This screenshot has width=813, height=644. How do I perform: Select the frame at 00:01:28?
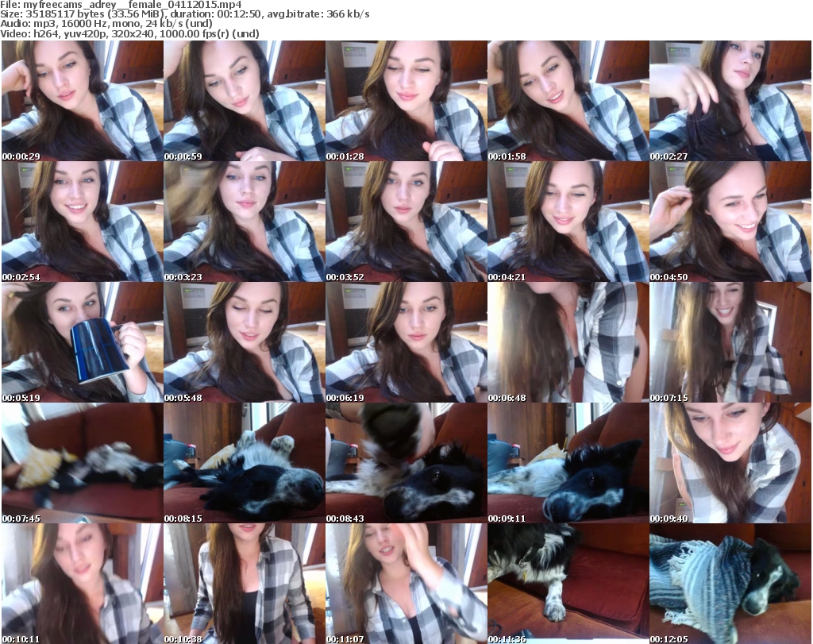pyautogui.click(x=406, y=101)
